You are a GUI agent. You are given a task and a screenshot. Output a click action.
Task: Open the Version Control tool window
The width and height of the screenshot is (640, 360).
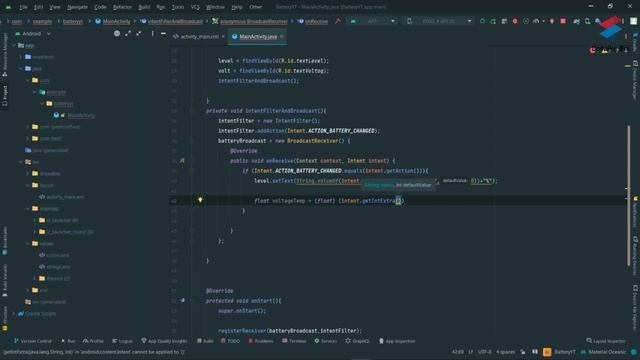[33, 341]
